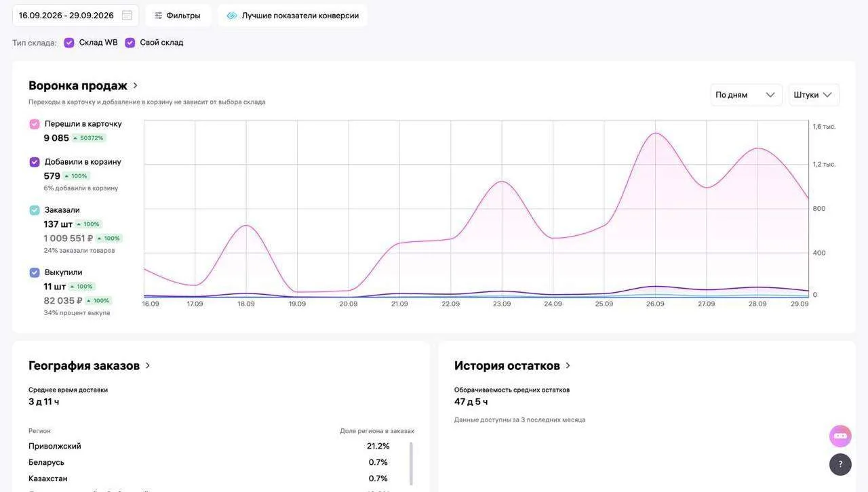This screenshot has height=492, width=868.
Task: Toggle the Добавили в корзину series checkbox
Action: tap(35, 162)
